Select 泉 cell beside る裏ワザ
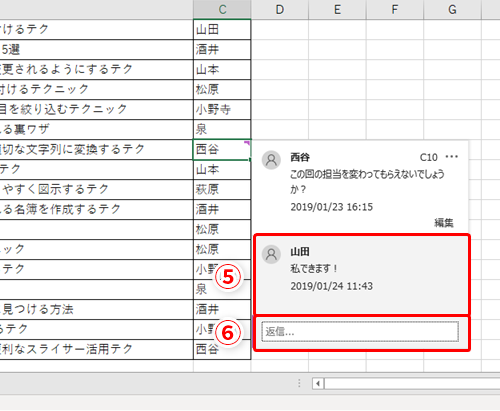The width and height of the screenshot is (500, 411). click(x=222, y=129)
